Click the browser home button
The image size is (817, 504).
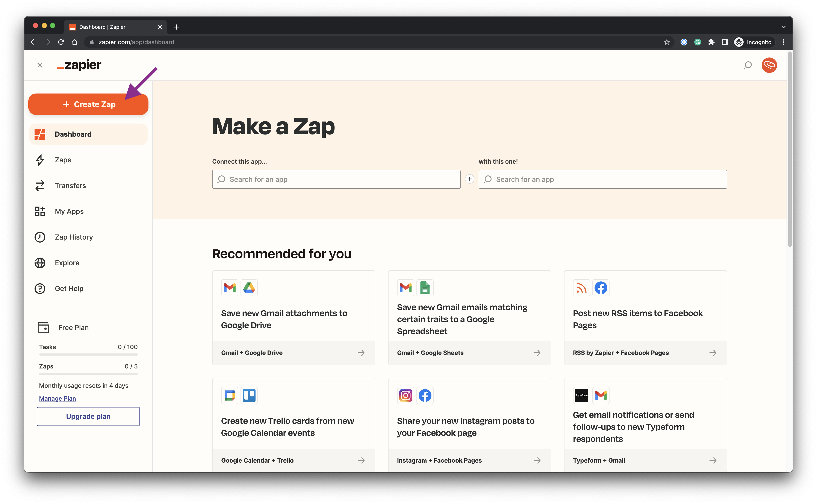(75, 42)
